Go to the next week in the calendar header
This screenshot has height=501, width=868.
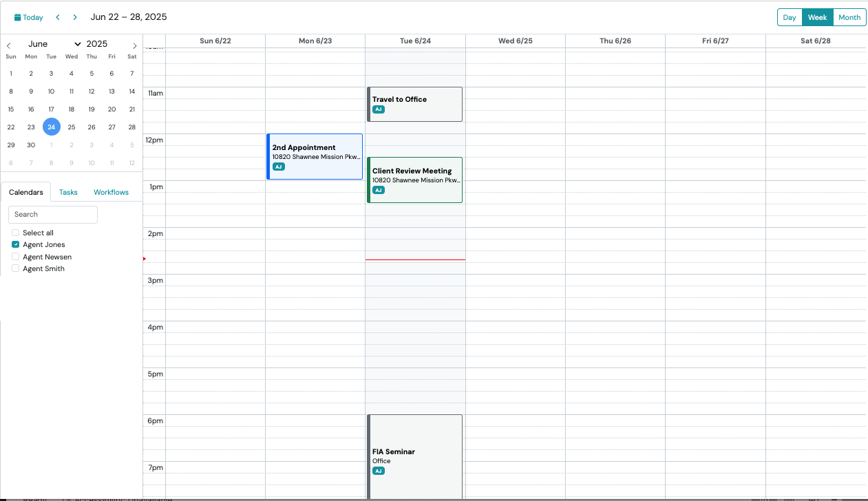[75, 17]
